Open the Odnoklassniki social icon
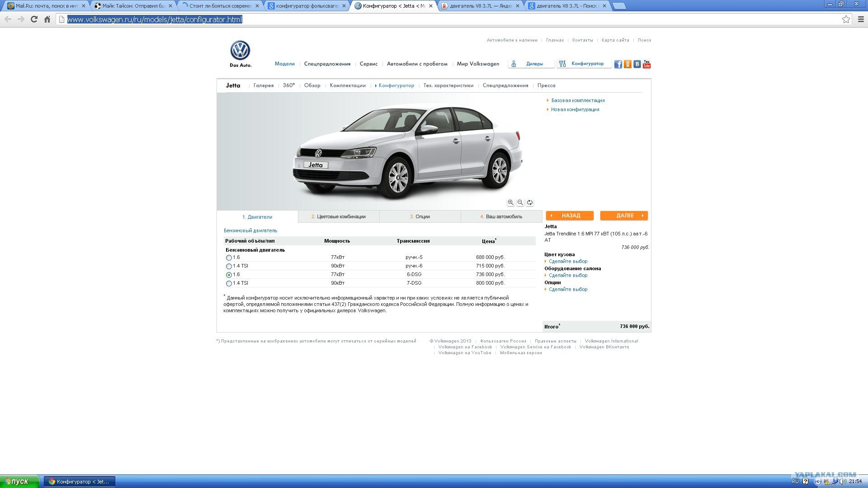The width and height of the screenshot is (868, 488). [627, 64]
